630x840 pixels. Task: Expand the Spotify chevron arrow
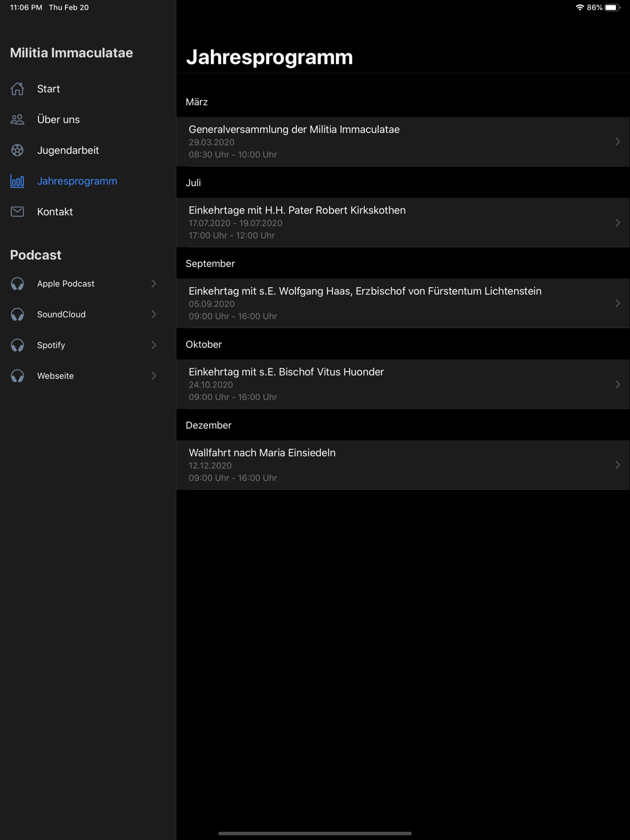pyautogui.click(x=154, y=345)
